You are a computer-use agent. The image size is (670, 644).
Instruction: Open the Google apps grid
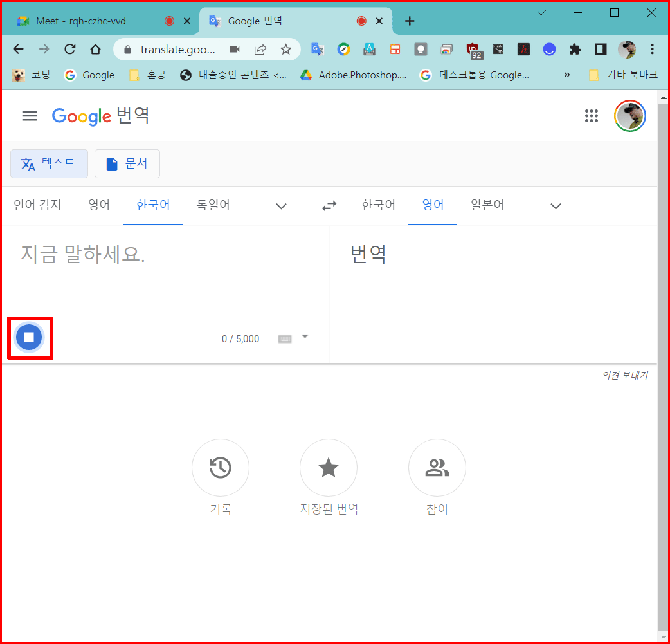pos(592,116)
